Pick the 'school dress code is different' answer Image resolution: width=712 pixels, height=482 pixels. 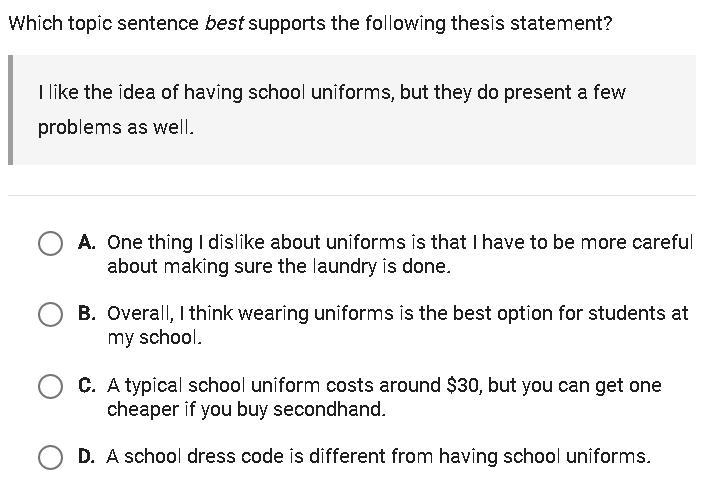379,456
